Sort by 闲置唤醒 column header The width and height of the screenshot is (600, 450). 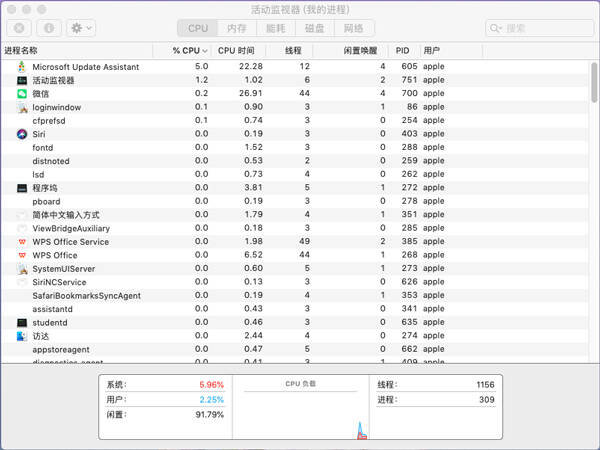(x=351, y=51)
